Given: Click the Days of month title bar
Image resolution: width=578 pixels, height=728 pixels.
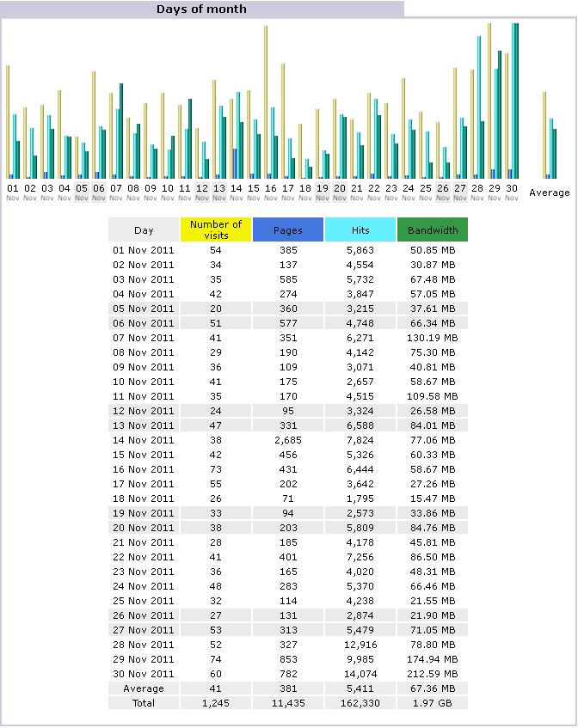Looking at the screenshot, I should tap(201, 9).
